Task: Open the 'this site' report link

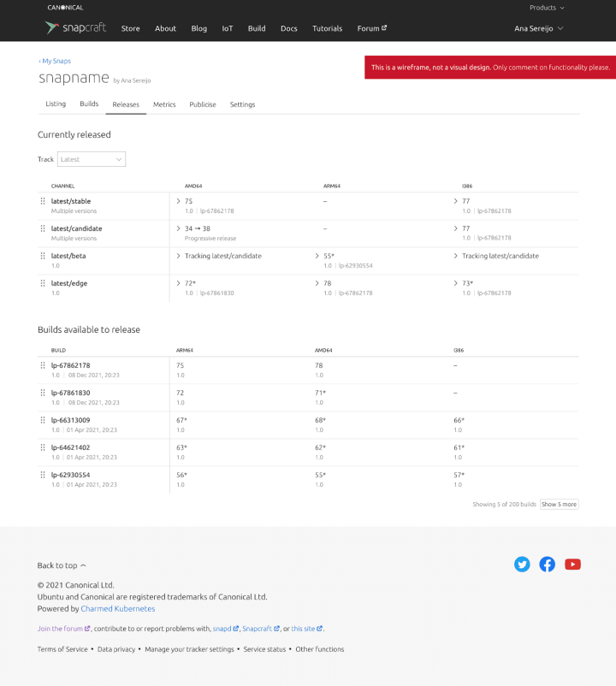Action: 307,629
